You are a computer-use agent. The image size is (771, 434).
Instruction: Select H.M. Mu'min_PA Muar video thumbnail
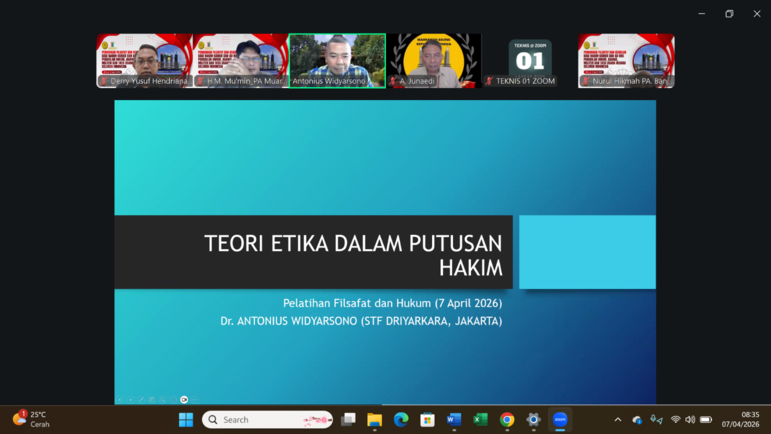241,61
